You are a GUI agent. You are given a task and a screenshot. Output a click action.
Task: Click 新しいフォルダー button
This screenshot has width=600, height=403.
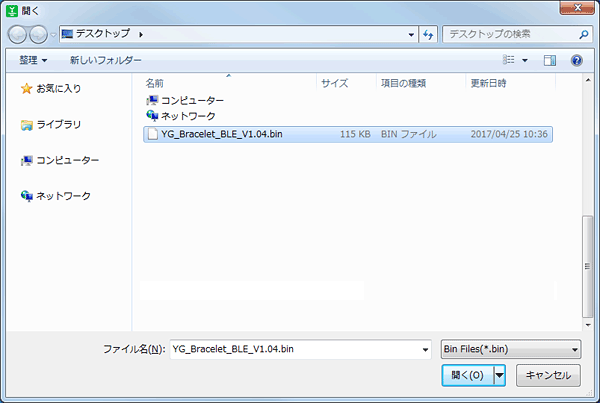coord(106,60)
